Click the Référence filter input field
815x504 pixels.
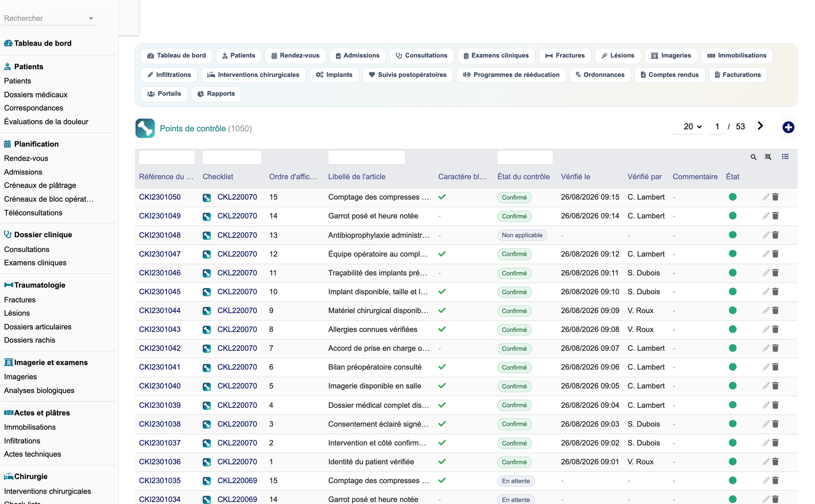click(167, 157)
